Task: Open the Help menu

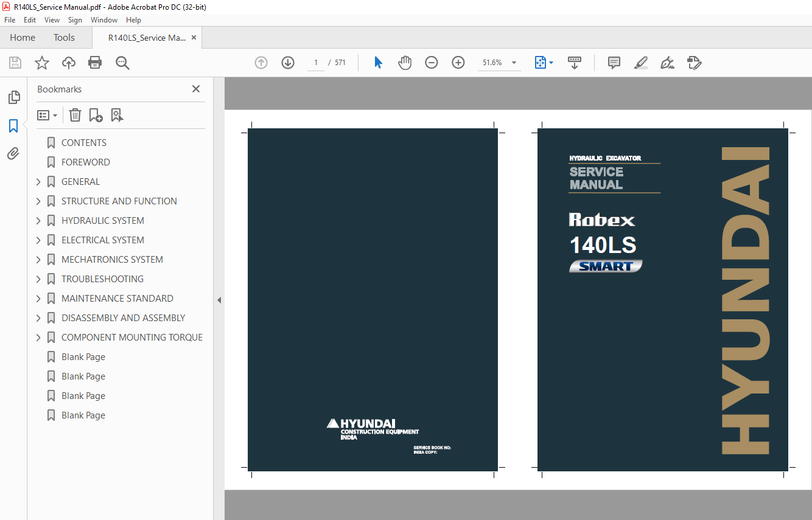Action: [133, 20]
